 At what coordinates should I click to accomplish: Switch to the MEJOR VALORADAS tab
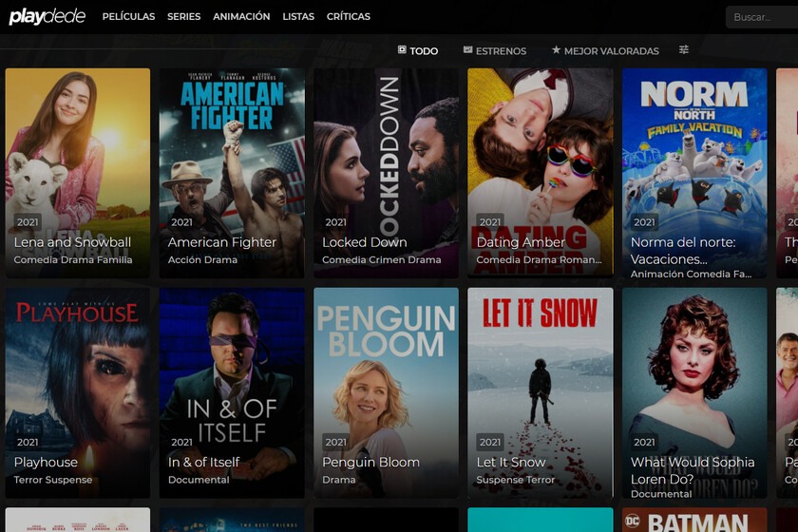pos(605,50)
